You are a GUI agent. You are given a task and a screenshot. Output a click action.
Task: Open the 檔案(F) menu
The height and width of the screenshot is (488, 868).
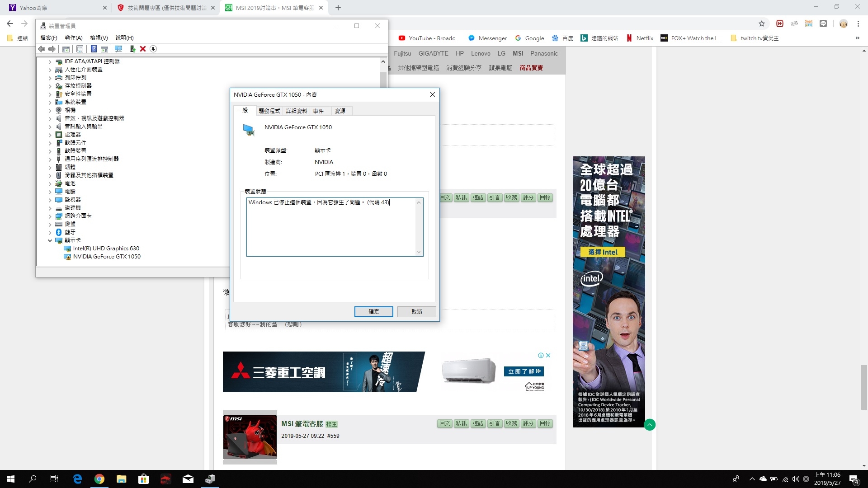click(x=49, y=38)
